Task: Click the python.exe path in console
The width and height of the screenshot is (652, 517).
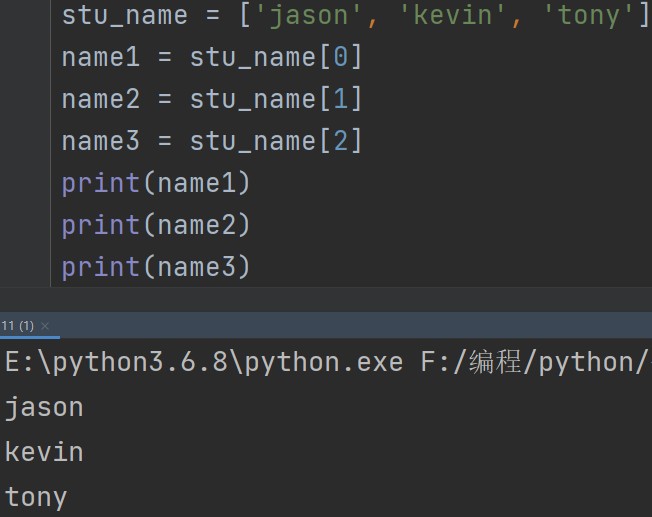Action: click(204, 362)
